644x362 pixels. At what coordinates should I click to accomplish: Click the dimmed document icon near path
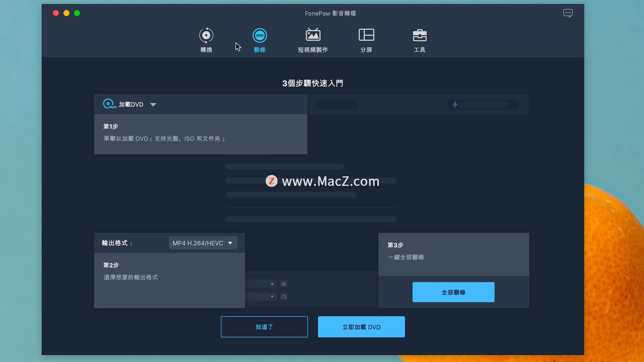(x=284, y=284)
